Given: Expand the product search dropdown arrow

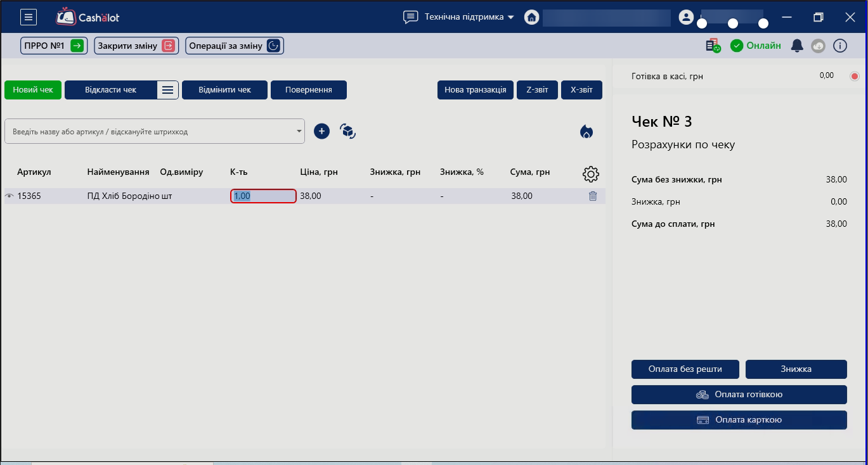Looking at the screenshot, I should [x=299, y=132].
